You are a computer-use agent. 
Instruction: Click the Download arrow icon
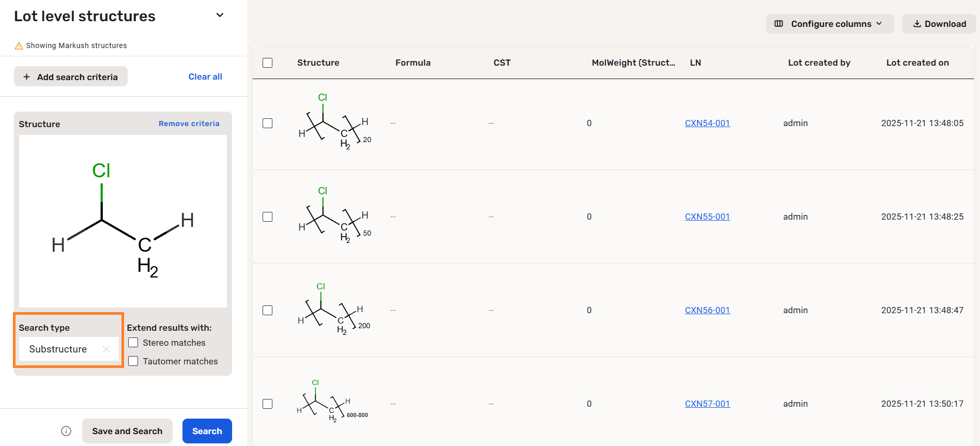tap(917, 24)
